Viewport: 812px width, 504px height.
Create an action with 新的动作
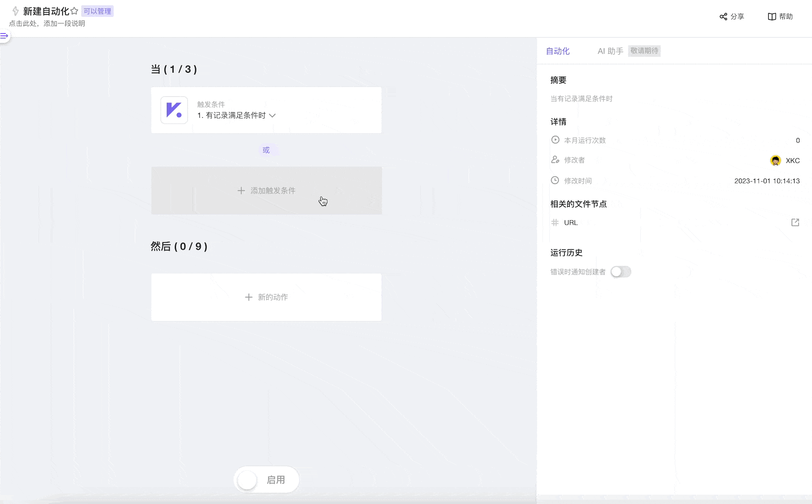coord(266,297)
